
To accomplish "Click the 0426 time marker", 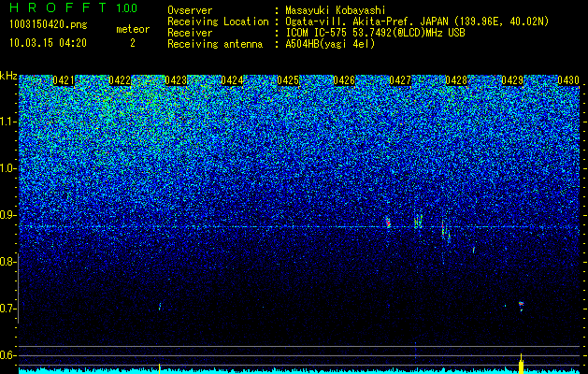I will (x=344, y=80).
